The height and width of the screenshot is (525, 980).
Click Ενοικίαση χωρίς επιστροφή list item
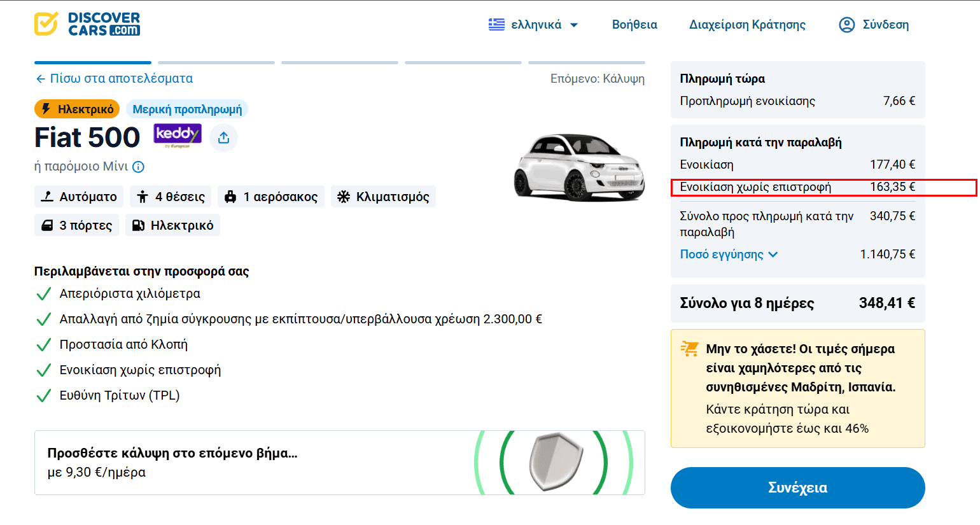click(x=140, y=370)
